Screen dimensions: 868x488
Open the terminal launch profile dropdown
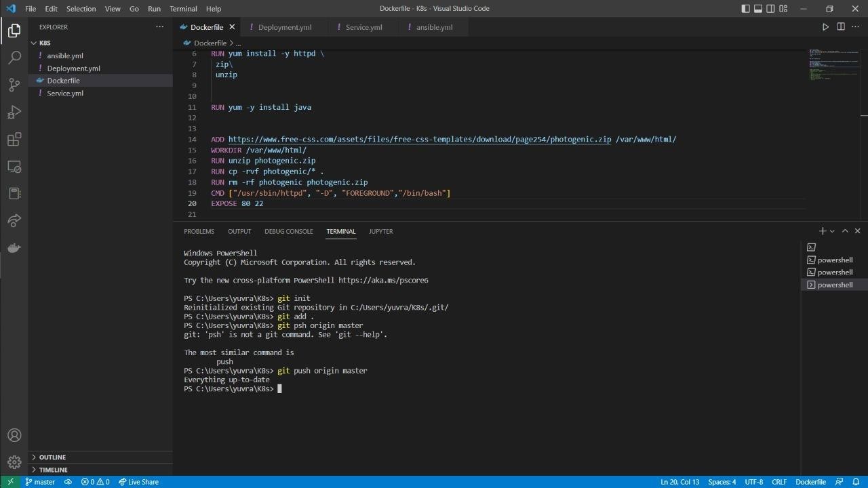(833, 231)
